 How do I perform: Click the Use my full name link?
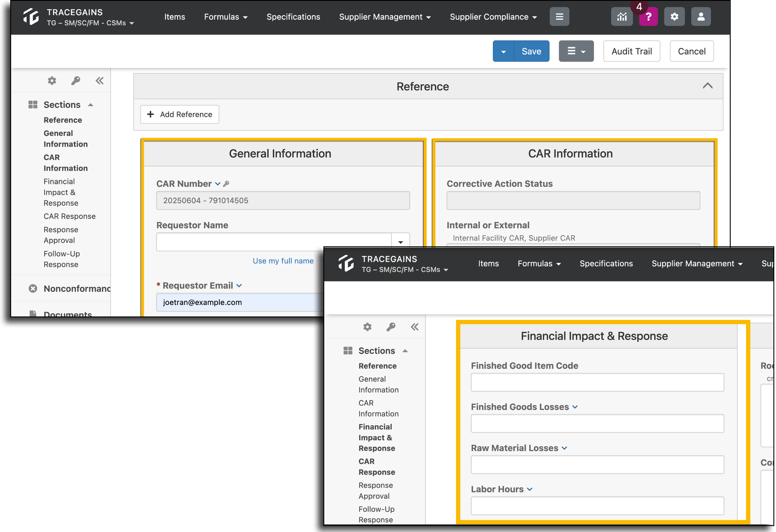[283, 261]
